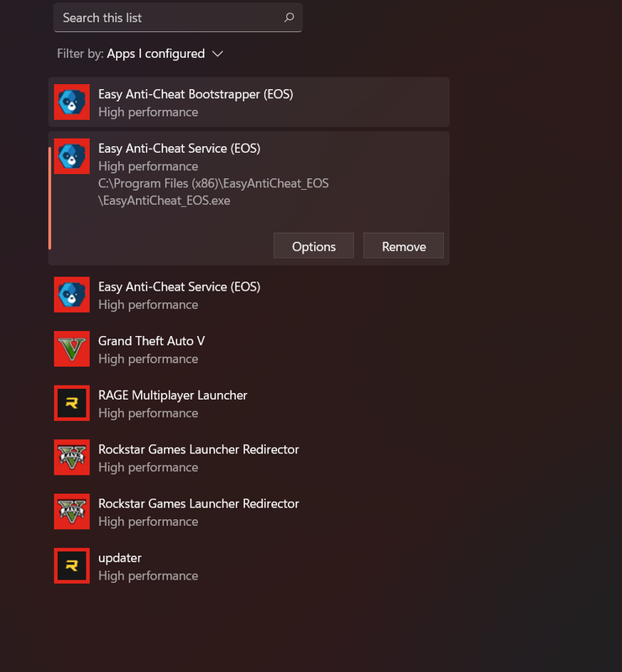Viewport: 622px width, 672px height.
Task: Focus the 'Search this list' field
Action: pyautogui.click(x=178, y=18)
